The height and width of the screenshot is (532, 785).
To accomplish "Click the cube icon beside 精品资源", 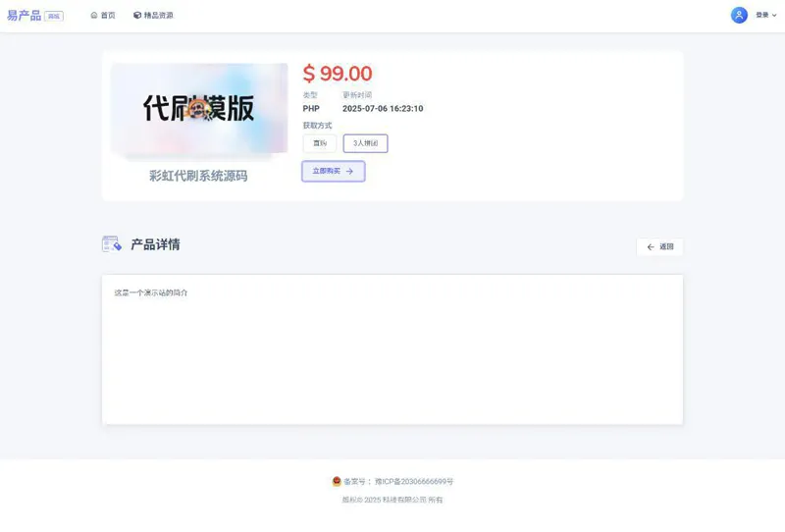I will click(137, 16).
